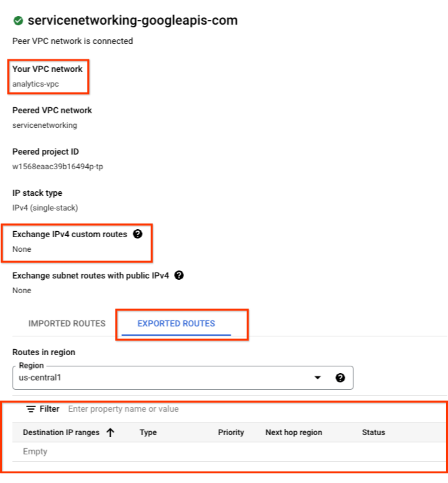Switch to the Imported Routes tab

coord(67,324)
